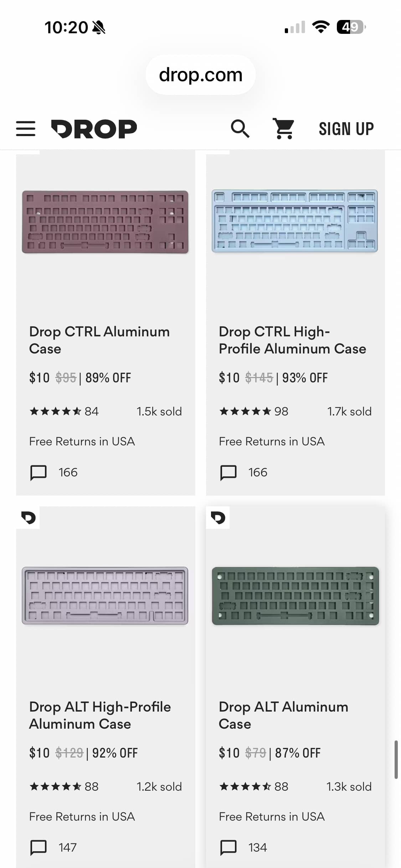401x868 pixels.
Task: Select the maroon CTRL keyboard case image
Action: click(x=105, y=222)
